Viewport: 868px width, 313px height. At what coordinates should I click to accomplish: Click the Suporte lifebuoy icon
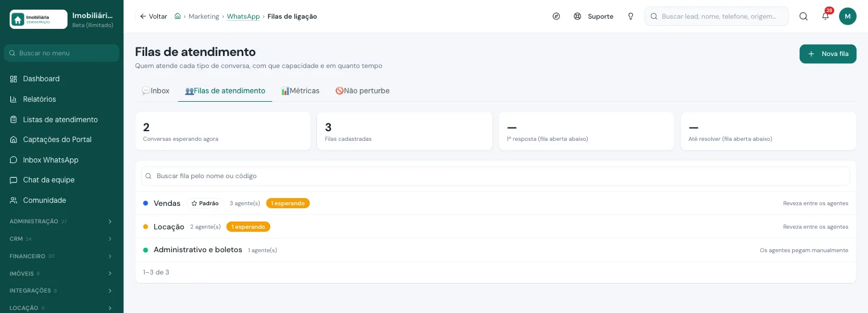pyautogui.click(x=577, y=16)
